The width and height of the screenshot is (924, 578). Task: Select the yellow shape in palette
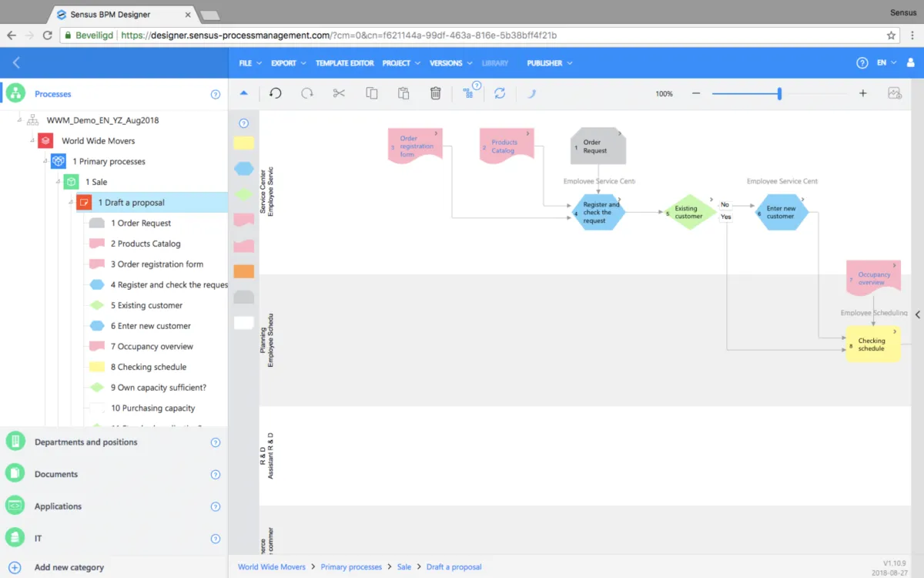coord(243,143)
